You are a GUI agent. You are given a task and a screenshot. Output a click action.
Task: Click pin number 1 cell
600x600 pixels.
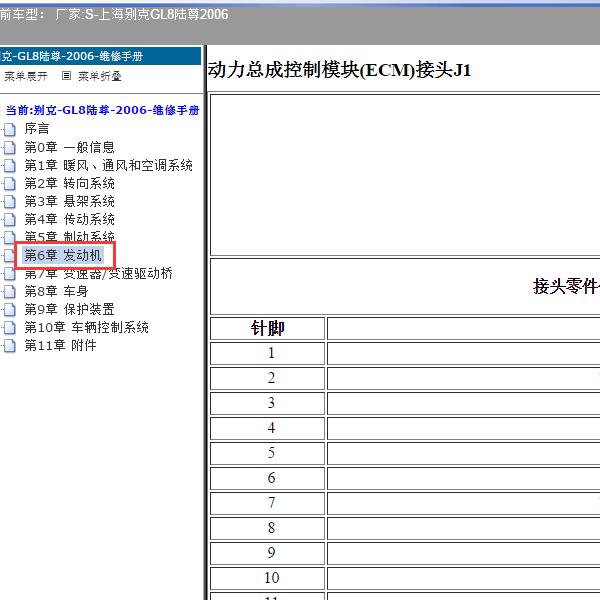click(267, 353)
